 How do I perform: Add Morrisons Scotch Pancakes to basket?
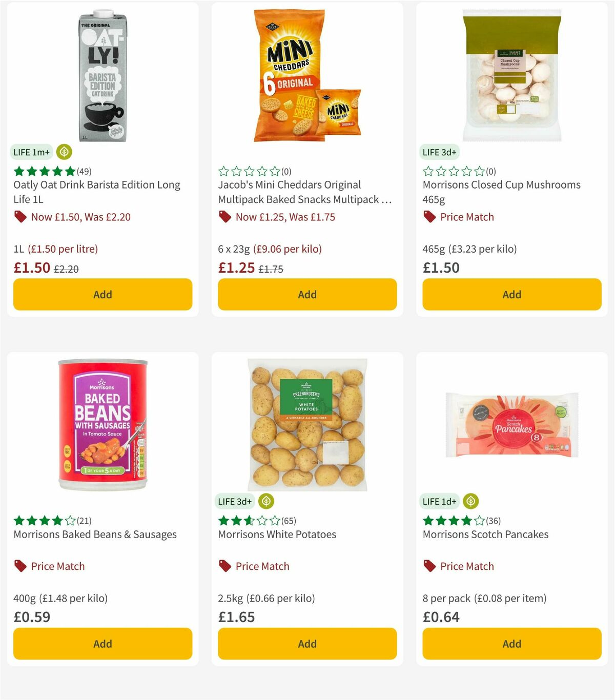[511, 644]
